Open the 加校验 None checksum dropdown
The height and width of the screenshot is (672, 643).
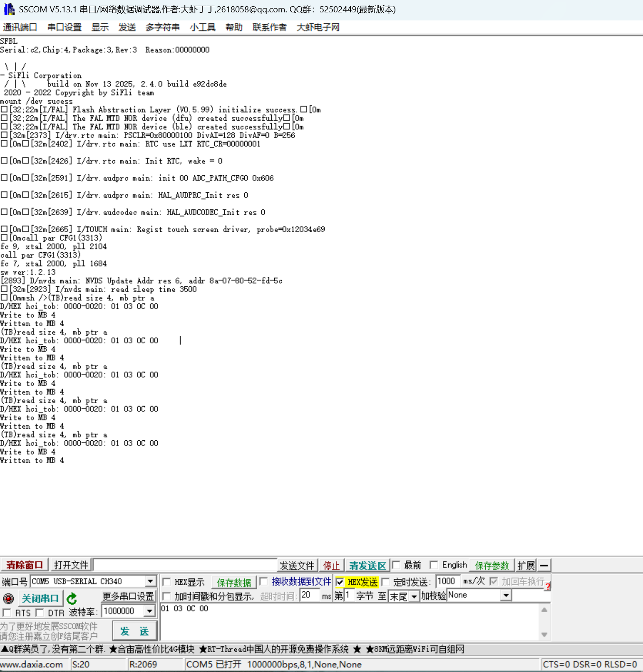tap(506, 596)
